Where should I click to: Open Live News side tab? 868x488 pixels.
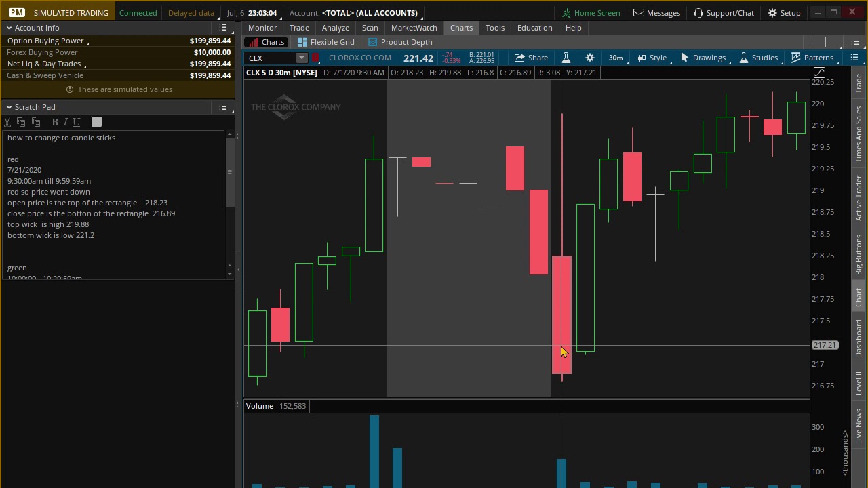[859, 426]
